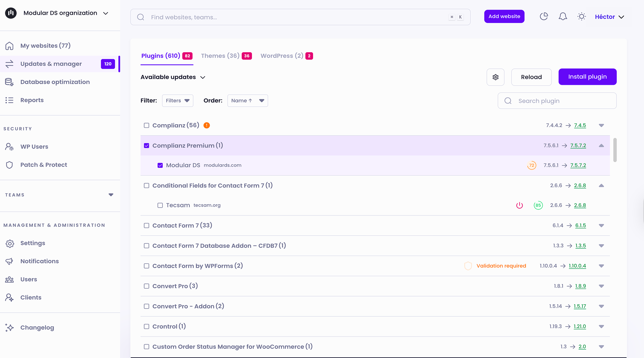Click the Users group icon
Image resolution: width=644 pixels, height=358 pixels.
tap(10, 280)
